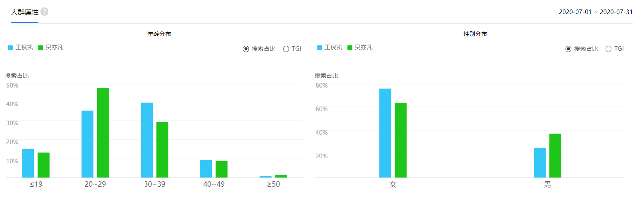Image resolution: width=644 pixels, height=197 pixels.
Task: Toggle the green 吴亦凡 legend square in gender chart
Action: coord(350,47)
